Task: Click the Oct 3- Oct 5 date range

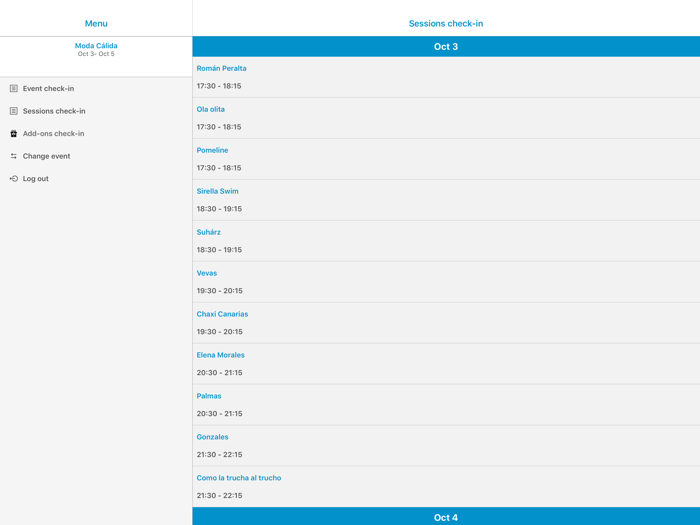Action: click(96, 54)
